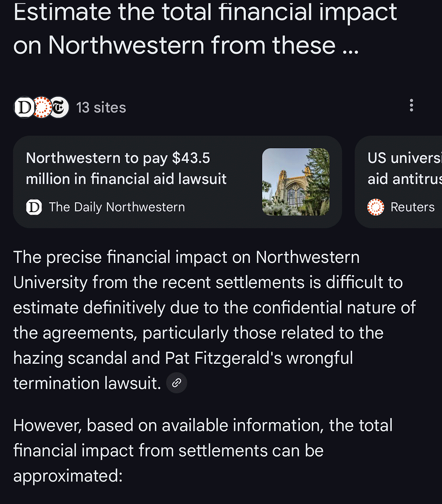The image size is (442, 504).
Task: Open the partially visible 'US universi...' card headline
Action: tap(404, 168)
